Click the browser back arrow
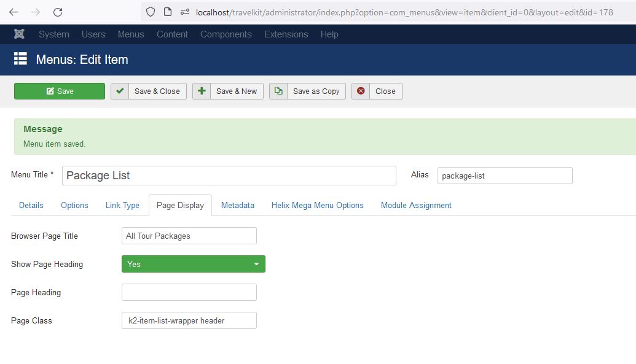This screenshot has width=636, height=364. pos(14,12)
